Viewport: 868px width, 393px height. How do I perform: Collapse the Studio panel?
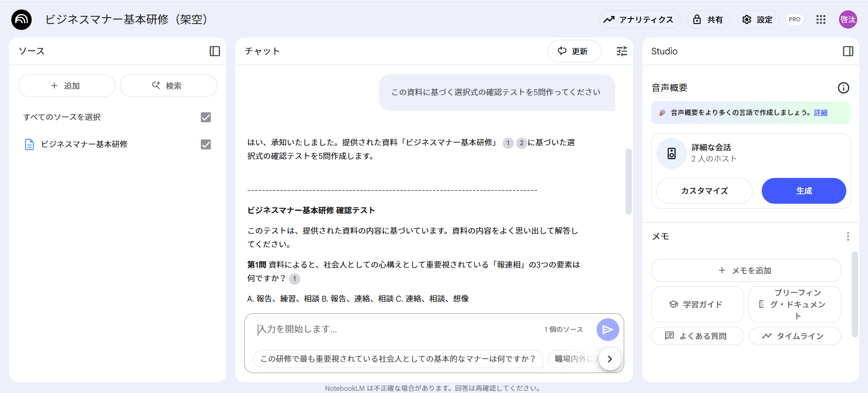click(x=848, y=51)
